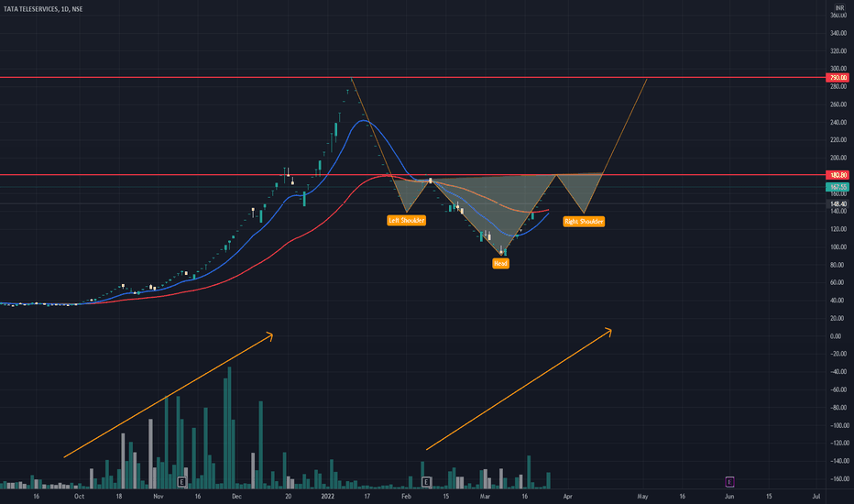Viewport: 854px width, 504px height.
Task: Click the 340.00 price axis value
Action: pos(838,33)
